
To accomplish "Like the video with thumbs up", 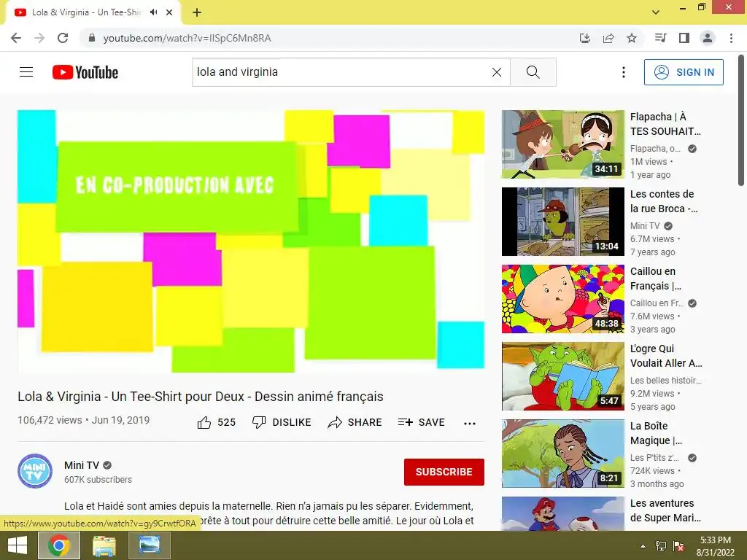I will (216, 422).
